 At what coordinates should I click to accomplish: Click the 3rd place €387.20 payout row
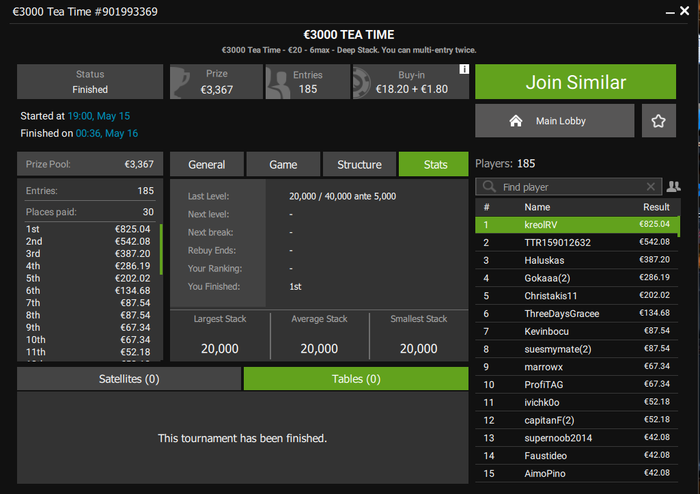click(88, 253)
